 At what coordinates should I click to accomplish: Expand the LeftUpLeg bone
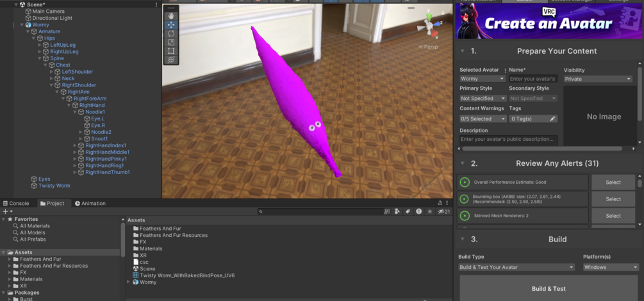coord(40,45)
